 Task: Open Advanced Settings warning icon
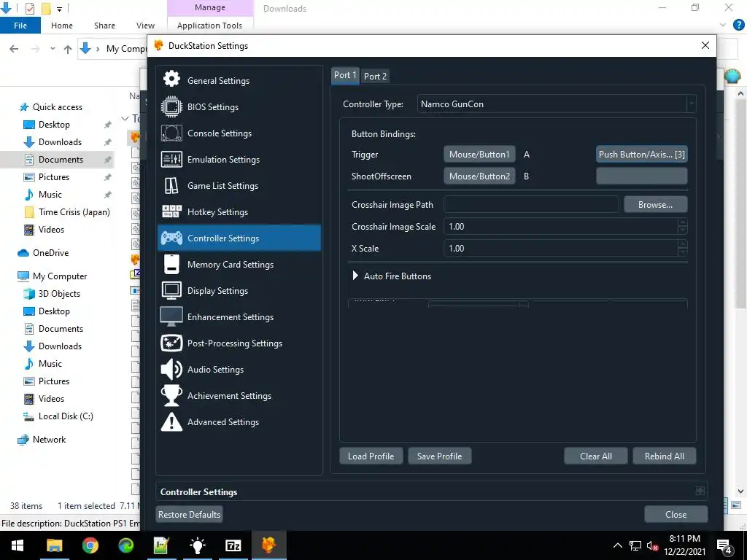coord(171,421)
